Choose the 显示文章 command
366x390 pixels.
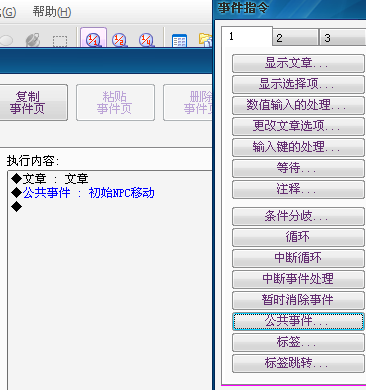tap(298, 63)
